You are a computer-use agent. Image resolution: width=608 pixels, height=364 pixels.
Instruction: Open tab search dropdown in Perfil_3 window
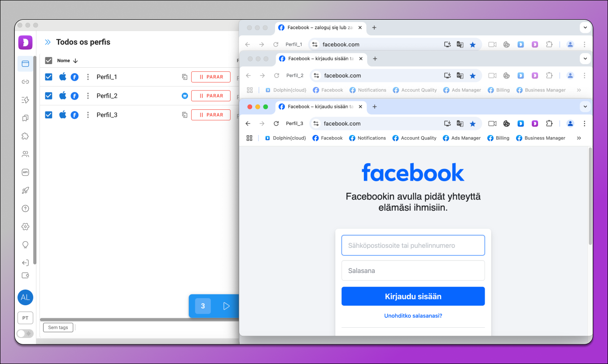[x=585, y=107]
